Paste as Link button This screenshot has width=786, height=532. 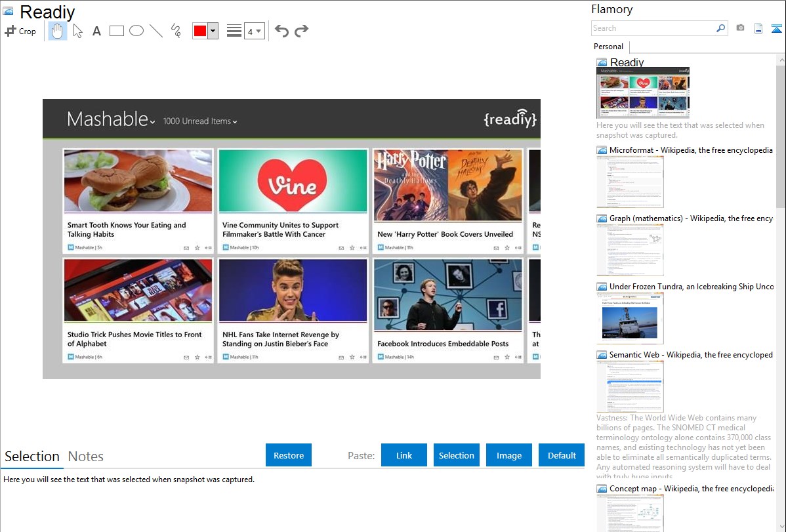click(404, 455)
